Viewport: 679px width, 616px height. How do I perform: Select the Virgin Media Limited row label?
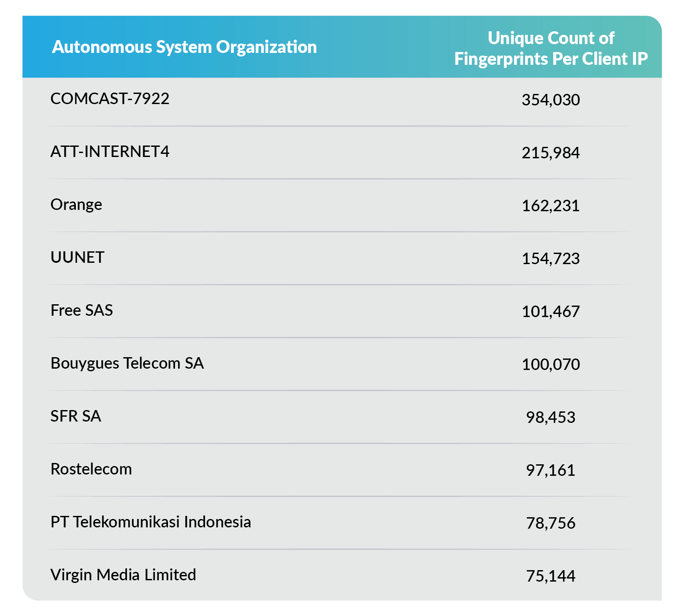tap(123, 575)
